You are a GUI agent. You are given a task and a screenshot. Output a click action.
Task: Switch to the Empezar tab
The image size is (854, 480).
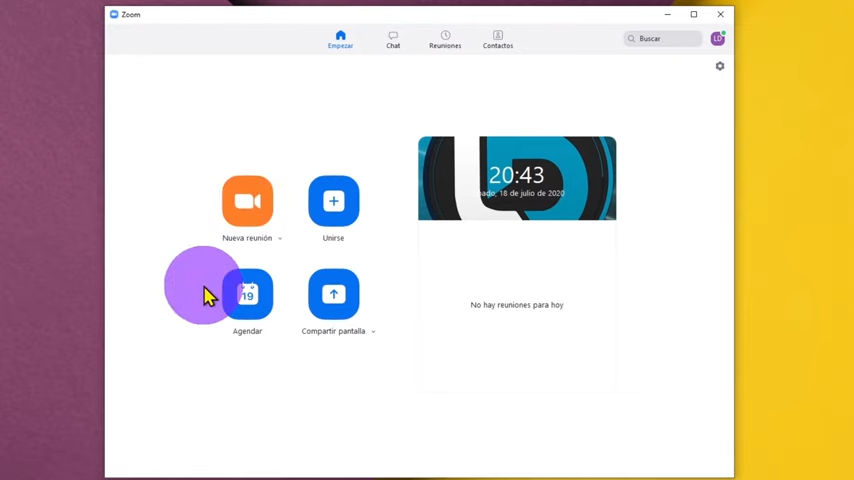pyautogui.click(x=340, y=40)
